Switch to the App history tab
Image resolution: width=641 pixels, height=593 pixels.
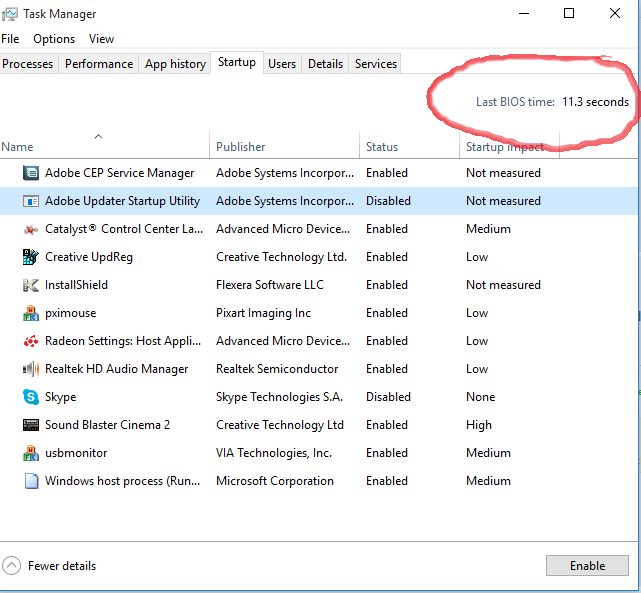[x=175, y=64]
